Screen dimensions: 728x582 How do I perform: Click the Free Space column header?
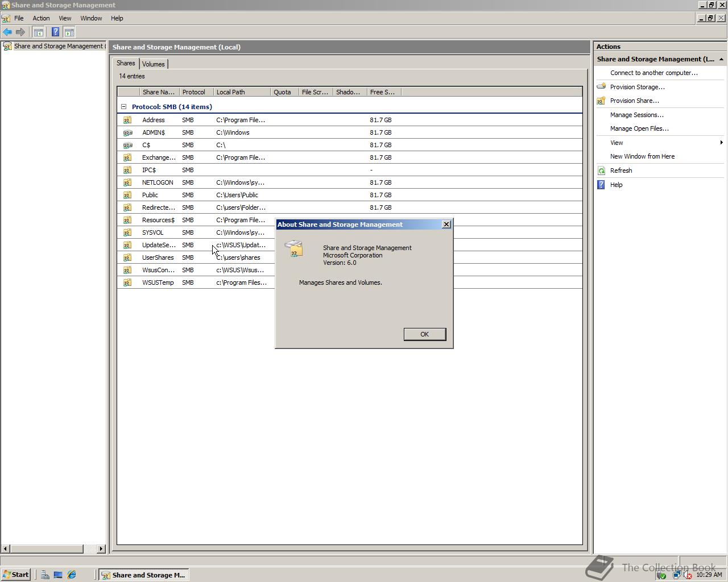pos(384,92)
